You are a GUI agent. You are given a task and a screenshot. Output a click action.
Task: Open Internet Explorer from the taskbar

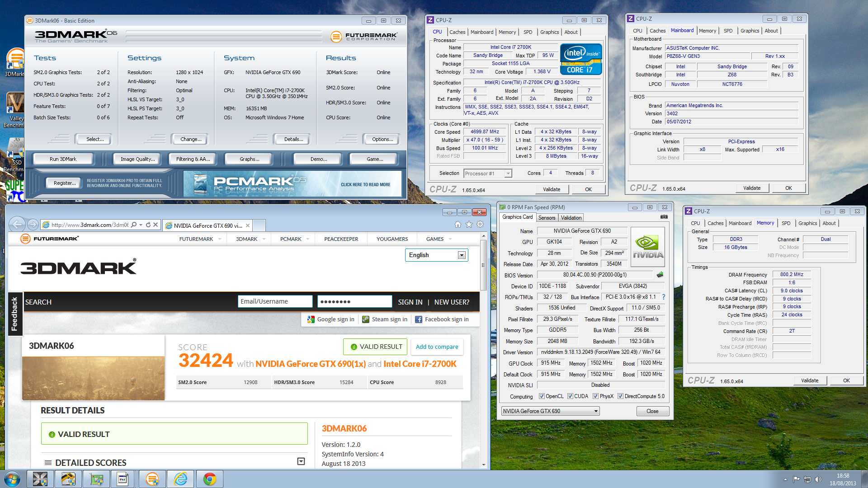181,479
